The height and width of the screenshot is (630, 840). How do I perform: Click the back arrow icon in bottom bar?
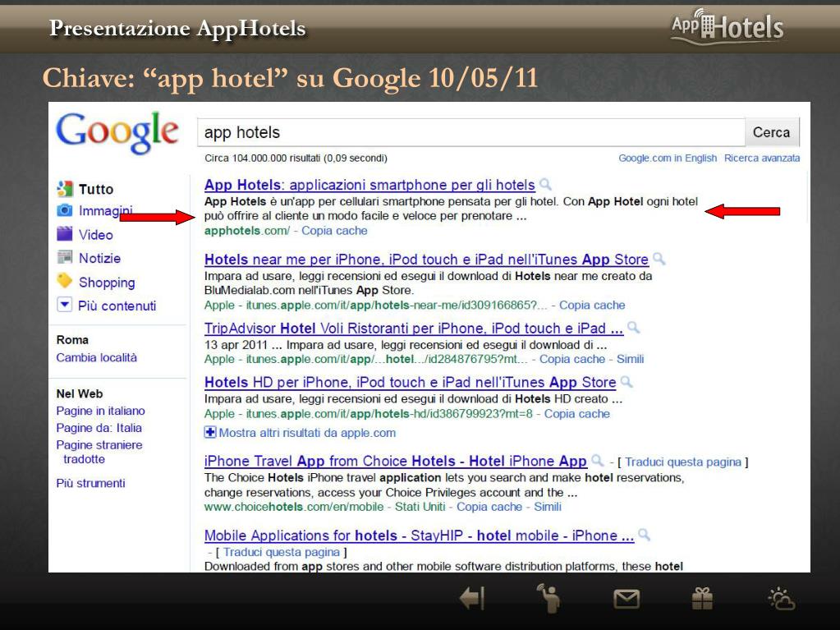(472, 598)
